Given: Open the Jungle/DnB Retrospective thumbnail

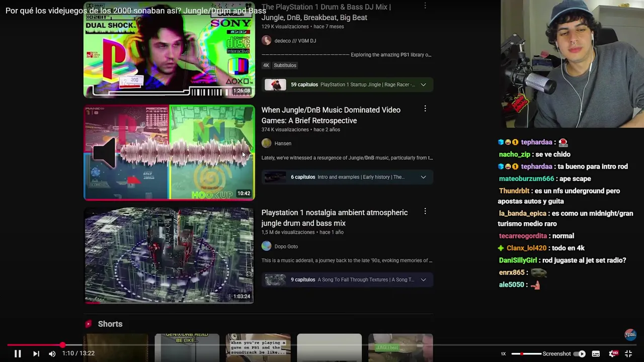Looking at the screenshot, I should click(169, 152).
